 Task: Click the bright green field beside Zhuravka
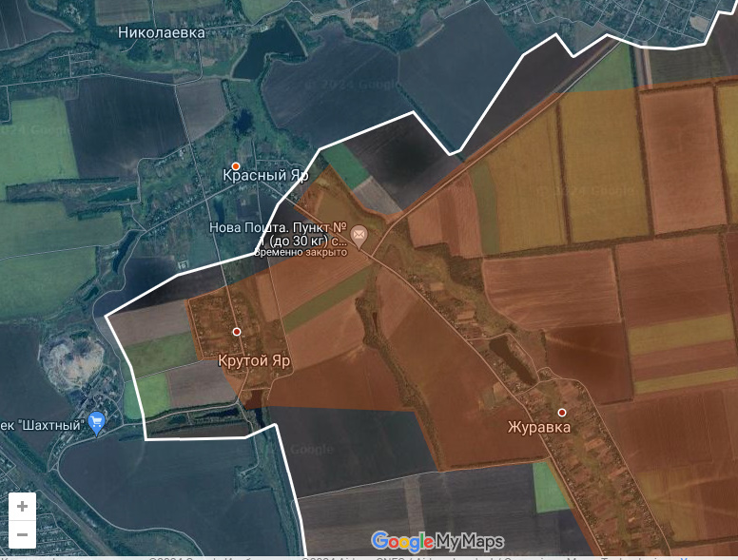coord(549,488)
